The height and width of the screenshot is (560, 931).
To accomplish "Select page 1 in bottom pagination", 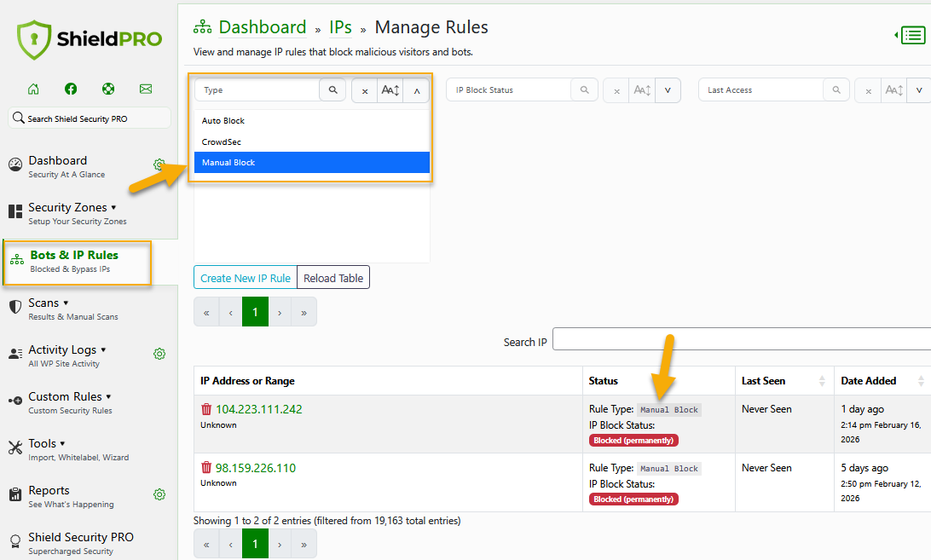I will click(x=255, y=544).
